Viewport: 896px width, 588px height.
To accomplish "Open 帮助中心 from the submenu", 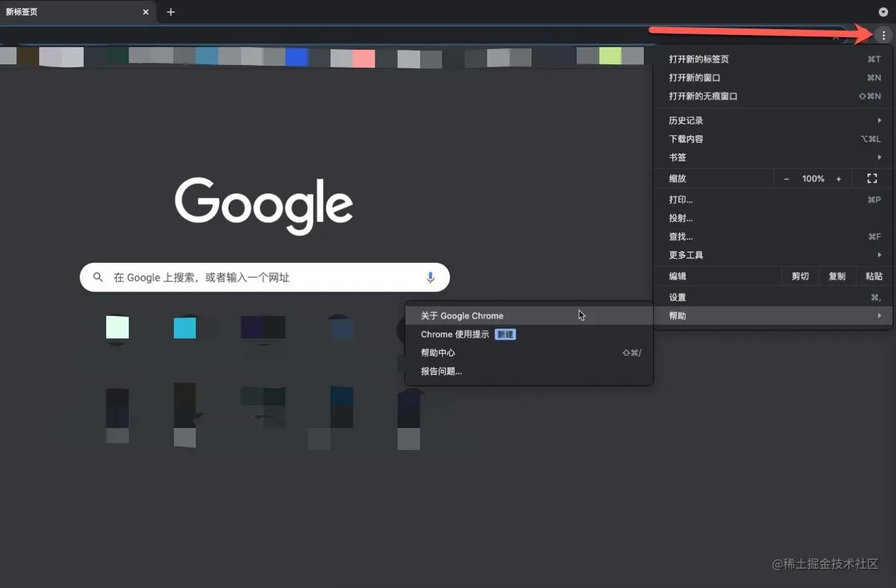I will click(x=529, y=353).
